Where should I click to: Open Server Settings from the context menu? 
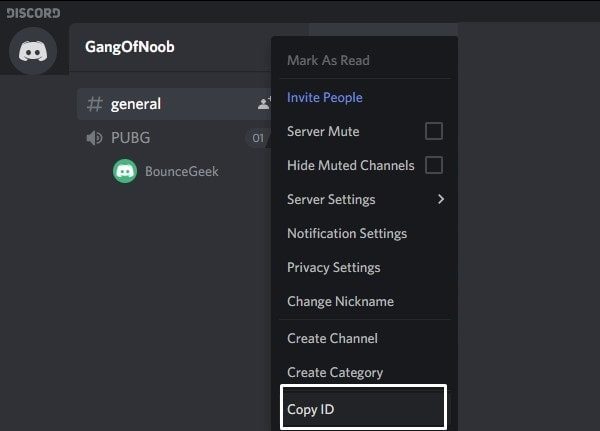(x=365, y=199)
